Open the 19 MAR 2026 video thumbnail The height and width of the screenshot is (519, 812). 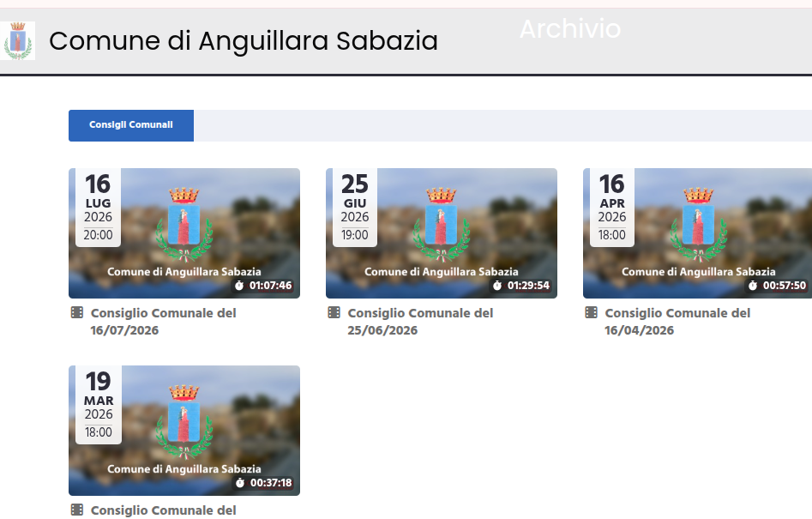click(x=184, y=431)
